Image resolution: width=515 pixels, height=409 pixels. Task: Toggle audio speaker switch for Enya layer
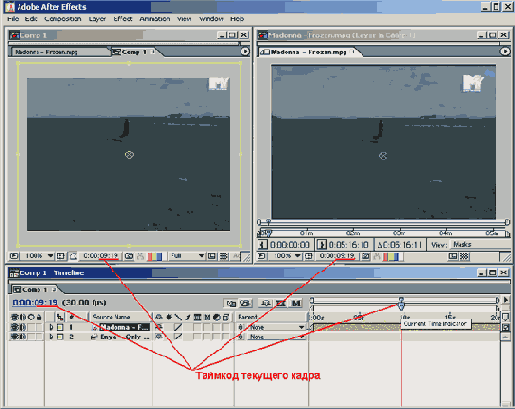pos(23,337)
